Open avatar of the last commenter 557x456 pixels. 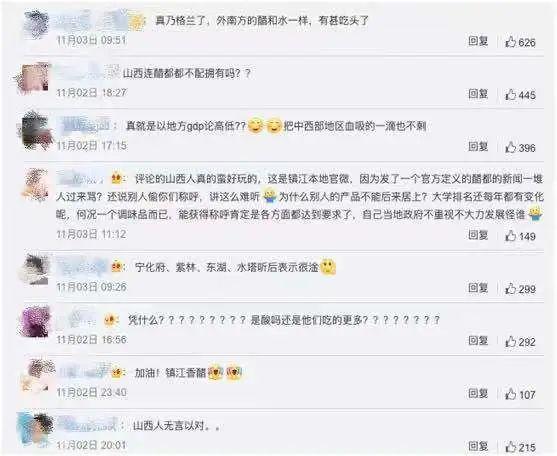pos(35,429)
